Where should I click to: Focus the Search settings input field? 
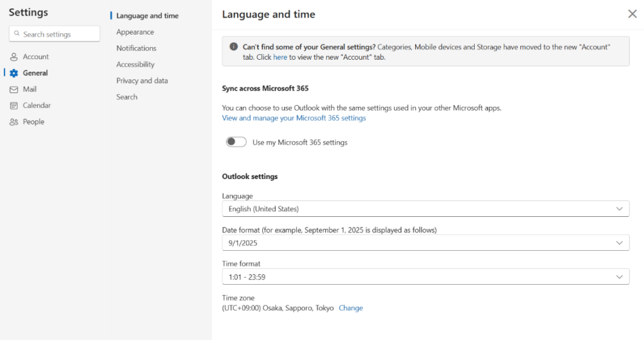click(x=54, y=34)
